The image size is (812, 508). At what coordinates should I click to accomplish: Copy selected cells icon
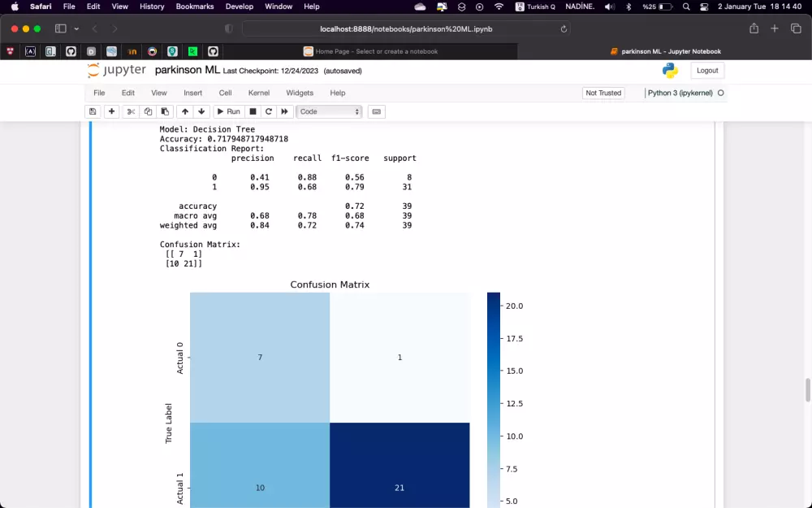(148, 111)
